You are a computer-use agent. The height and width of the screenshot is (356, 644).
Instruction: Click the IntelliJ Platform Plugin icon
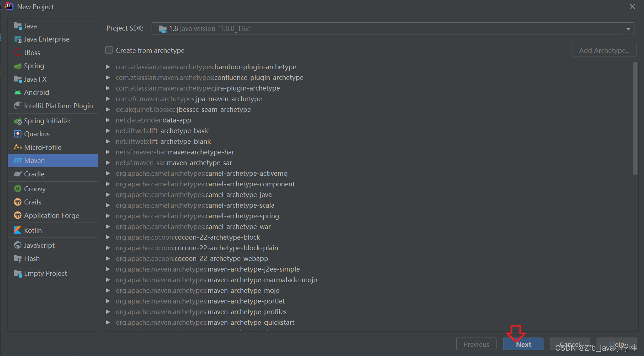[x=18, y=106]
